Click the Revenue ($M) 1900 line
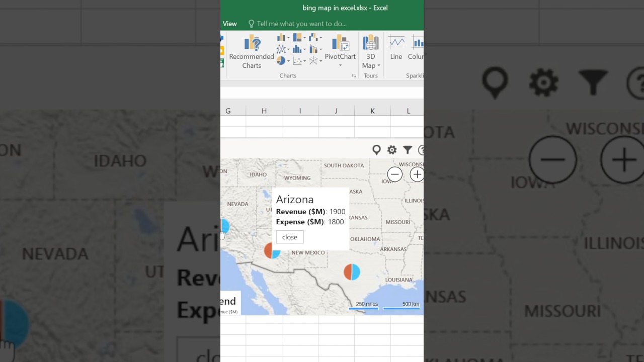 click(x=311, y=212)
